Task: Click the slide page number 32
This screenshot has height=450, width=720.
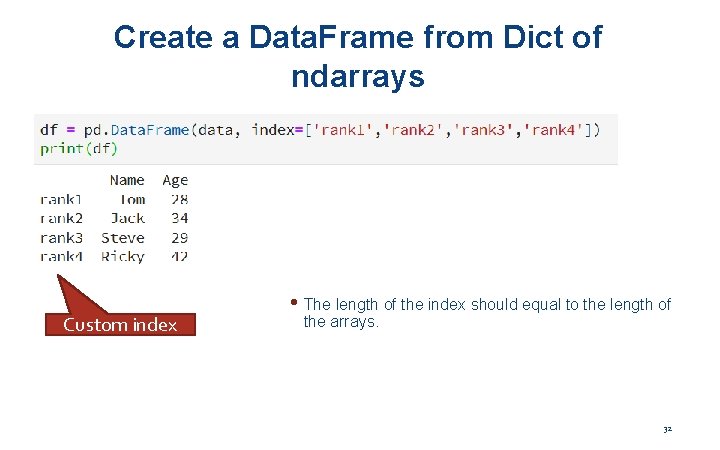Action: (x=668, y=429)
